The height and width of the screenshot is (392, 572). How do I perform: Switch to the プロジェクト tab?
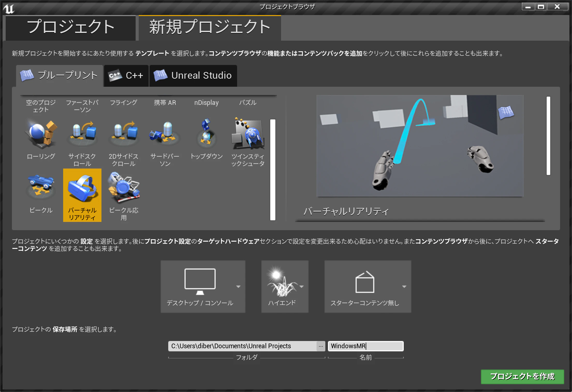[70, 27]
